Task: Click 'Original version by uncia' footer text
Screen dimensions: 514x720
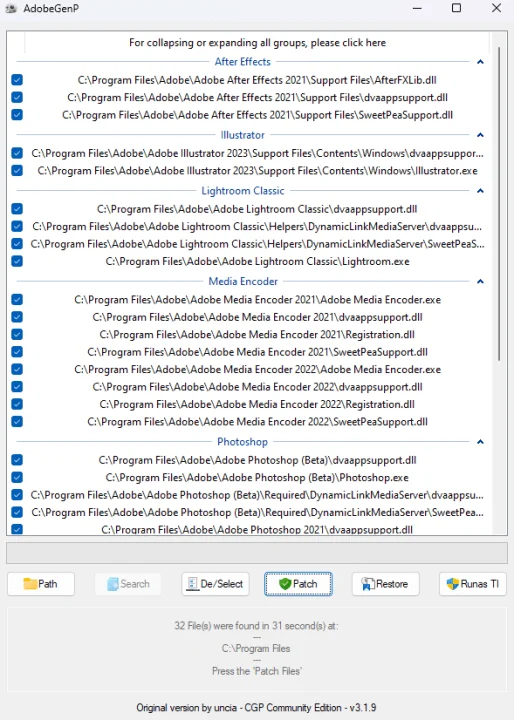Action: [256, 707]
